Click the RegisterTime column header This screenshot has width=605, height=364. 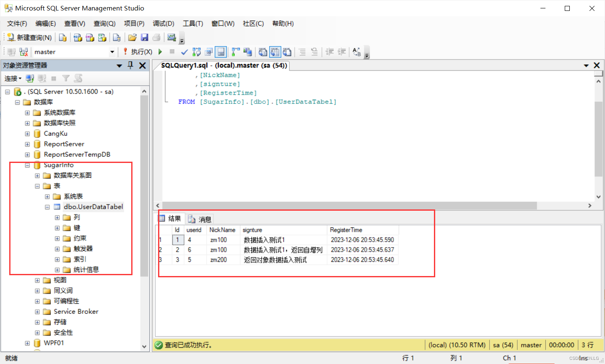click(x=363, y=230)
